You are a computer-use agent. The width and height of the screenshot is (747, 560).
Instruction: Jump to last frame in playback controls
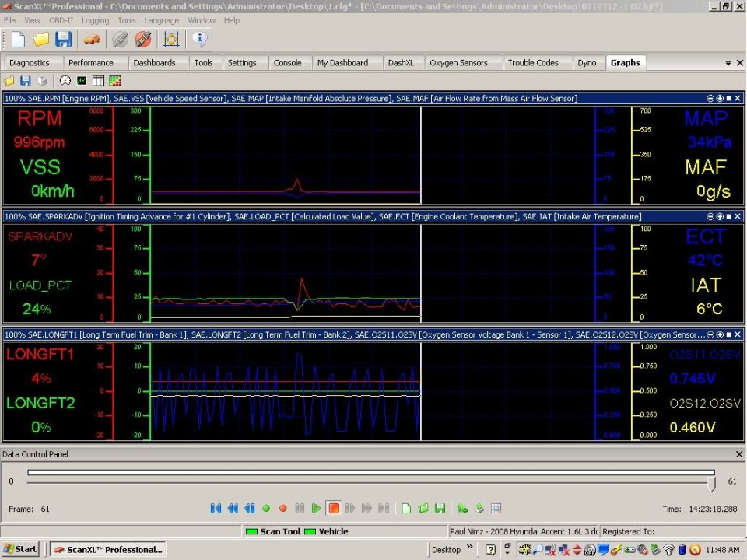[x=384, y=509]
